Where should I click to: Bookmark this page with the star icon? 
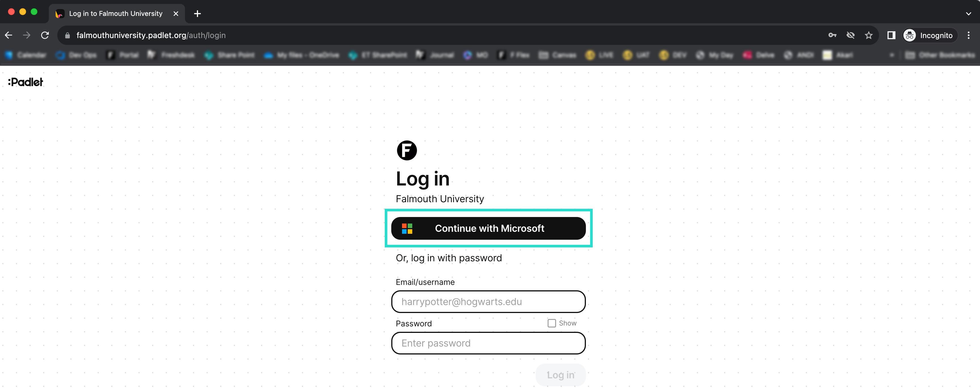[868, 36]
